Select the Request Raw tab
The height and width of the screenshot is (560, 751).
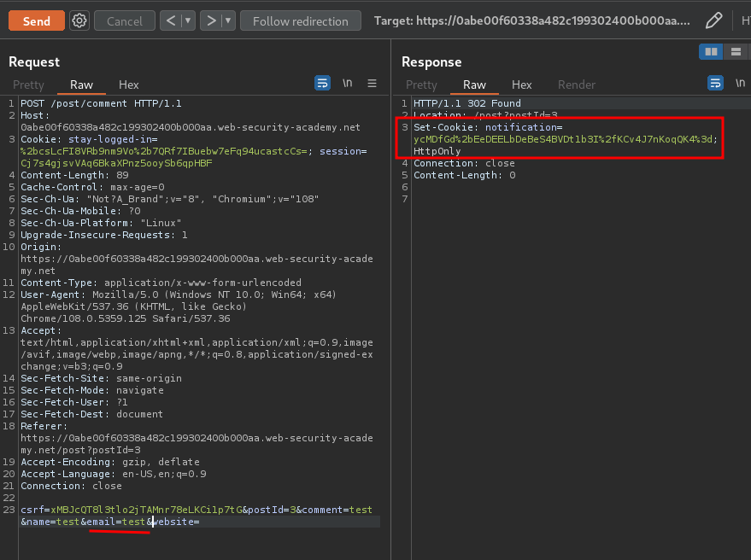pos(81,85)
